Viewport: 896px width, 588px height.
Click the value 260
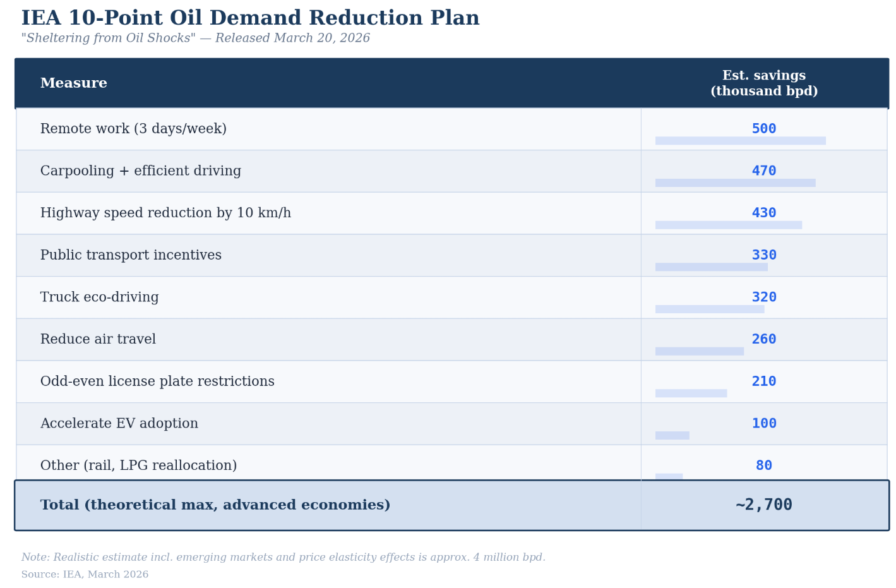pos(764,339)
